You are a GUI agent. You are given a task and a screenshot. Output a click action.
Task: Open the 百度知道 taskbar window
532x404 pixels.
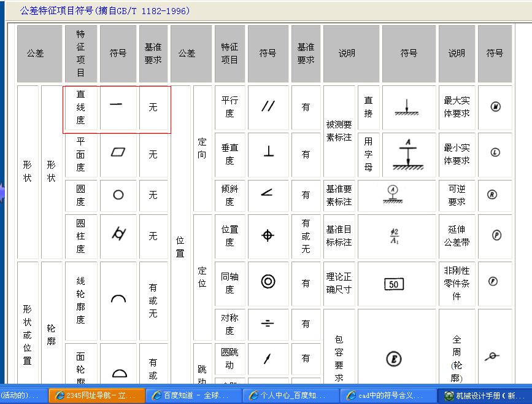(x=193, y=395)
